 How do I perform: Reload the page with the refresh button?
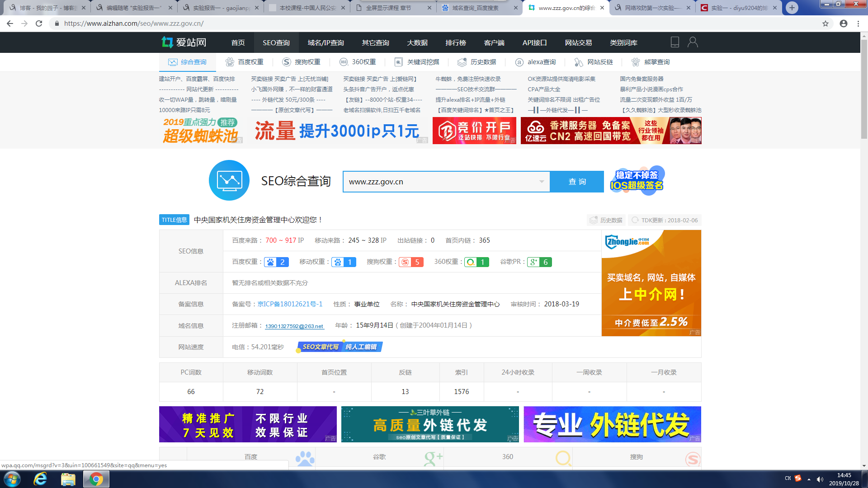[39, 23]
